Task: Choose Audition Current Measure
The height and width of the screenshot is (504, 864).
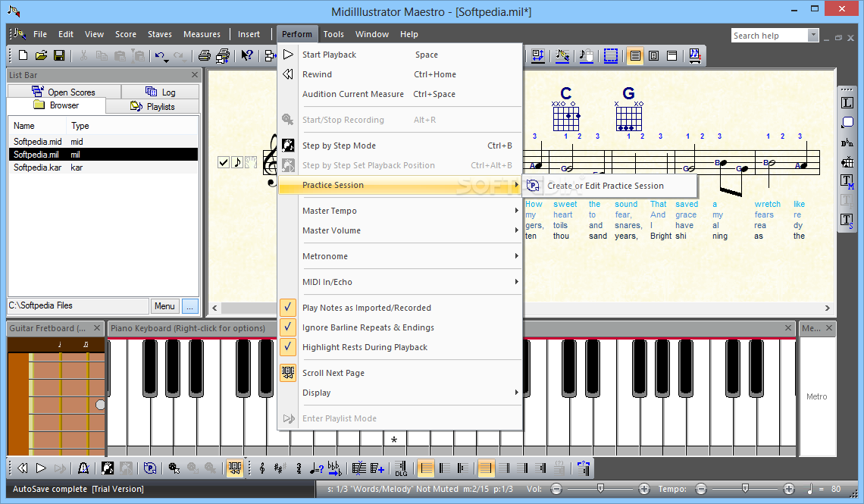Action: tap(401, 94)
